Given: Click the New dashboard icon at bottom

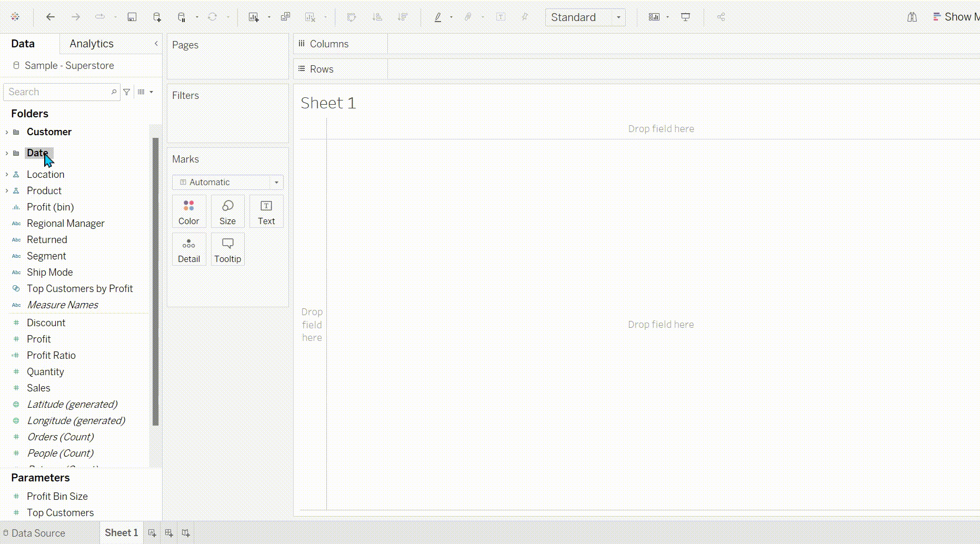Looking at the screenshot, I should 169,533.
